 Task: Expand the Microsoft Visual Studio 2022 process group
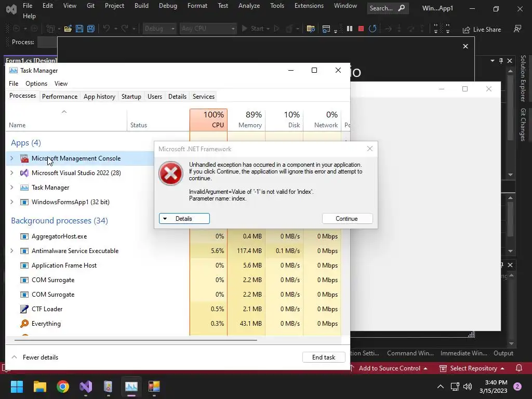coord(12,173)
